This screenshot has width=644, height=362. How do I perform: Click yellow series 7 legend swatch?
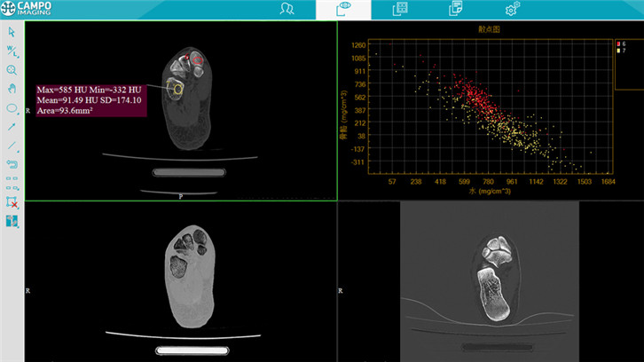618,51
